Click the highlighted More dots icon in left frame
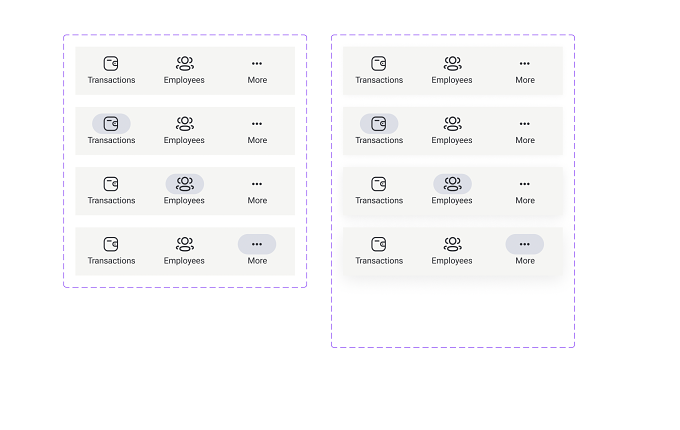The width and height of the screenshot is (680, 430). [257, 244]
